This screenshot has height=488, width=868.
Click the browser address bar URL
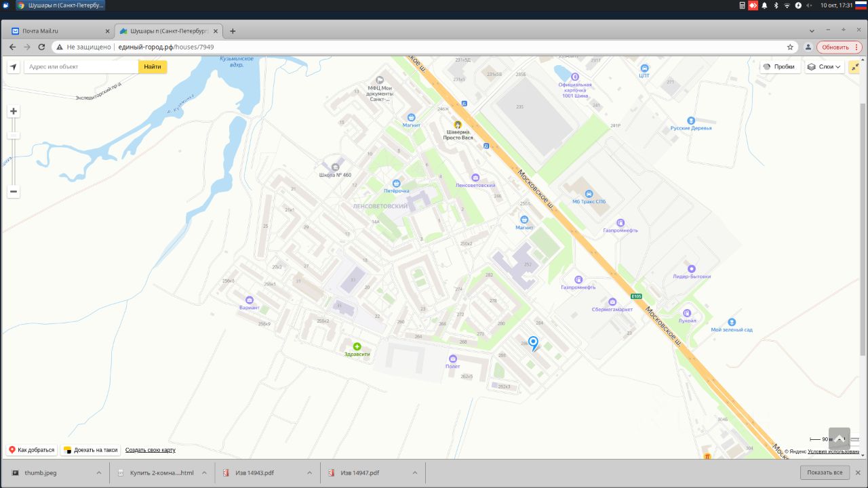coord(166,47)
